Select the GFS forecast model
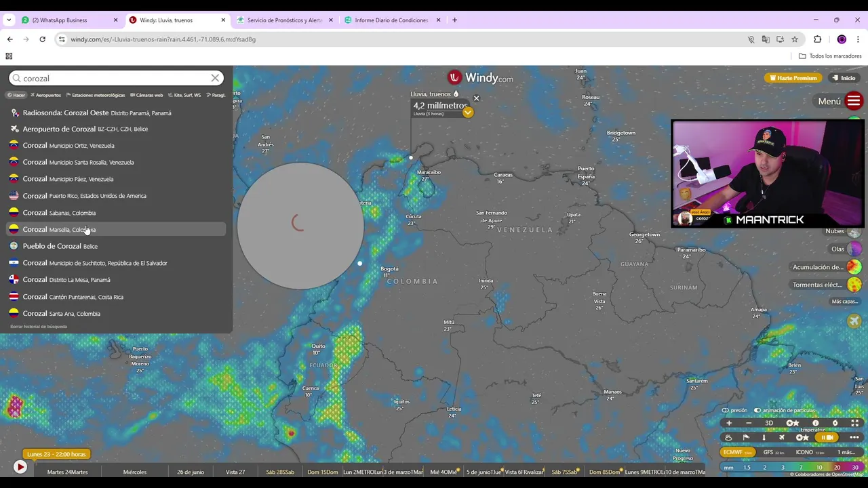 click(x=774, y=452)
